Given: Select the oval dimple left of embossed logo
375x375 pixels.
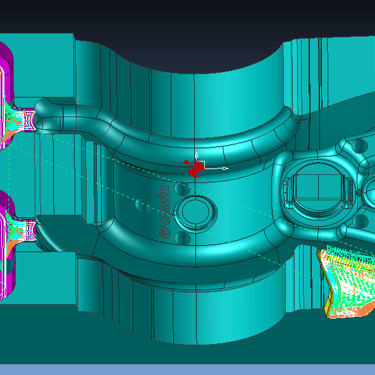Looking at the screenshot, I should coord(143,206).
